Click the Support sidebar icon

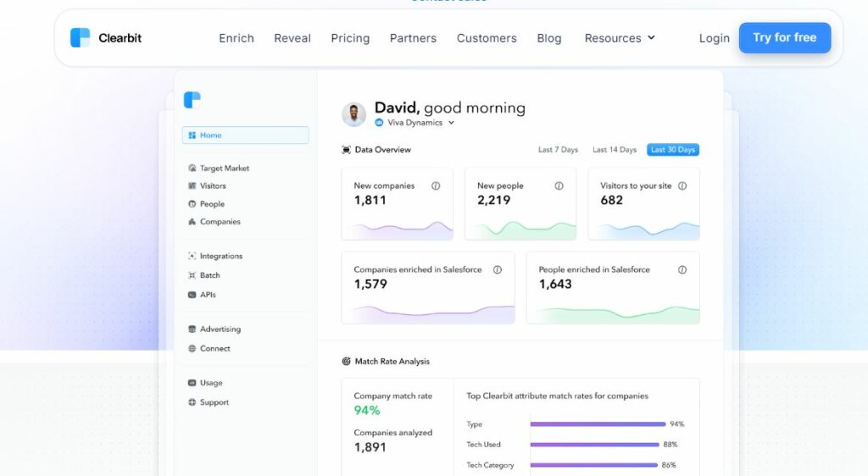tap(192, 402)
